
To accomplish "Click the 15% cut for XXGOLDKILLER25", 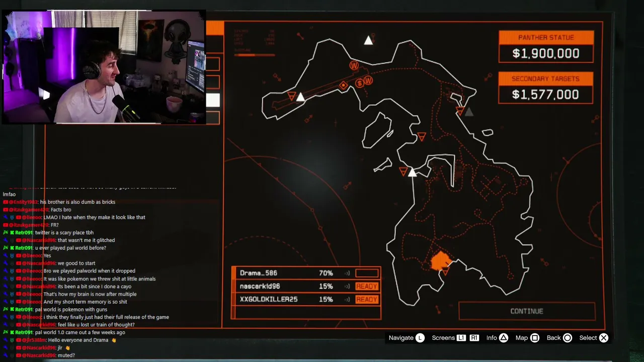I will [326, 299].
